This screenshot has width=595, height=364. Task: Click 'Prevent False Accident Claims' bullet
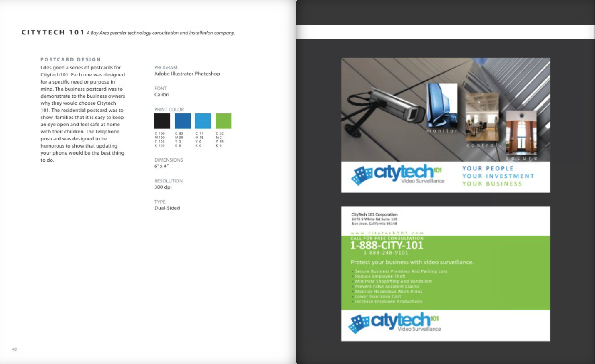point(387,286)
